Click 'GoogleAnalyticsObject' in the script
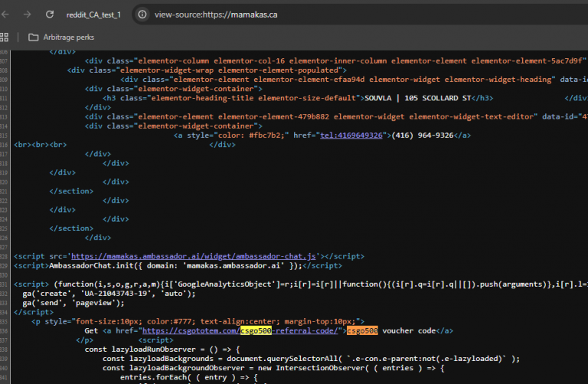 coord(225,284)
